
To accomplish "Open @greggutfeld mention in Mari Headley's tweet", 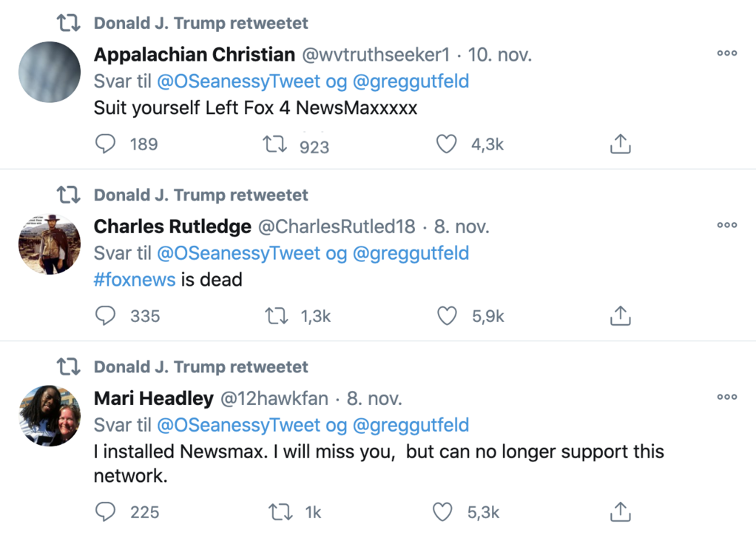I will click(411, 426).
